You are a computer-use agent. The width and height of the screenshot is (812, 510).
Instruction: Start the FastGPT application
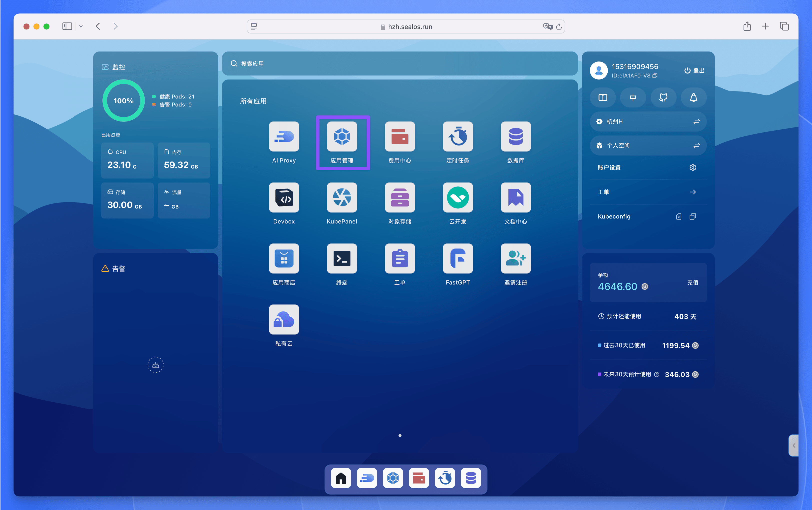[457, 259]
